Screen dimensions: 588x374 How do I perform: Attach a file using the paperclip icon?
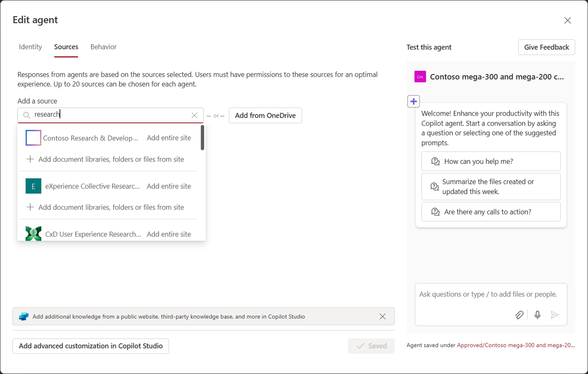[x=519, y=315]
